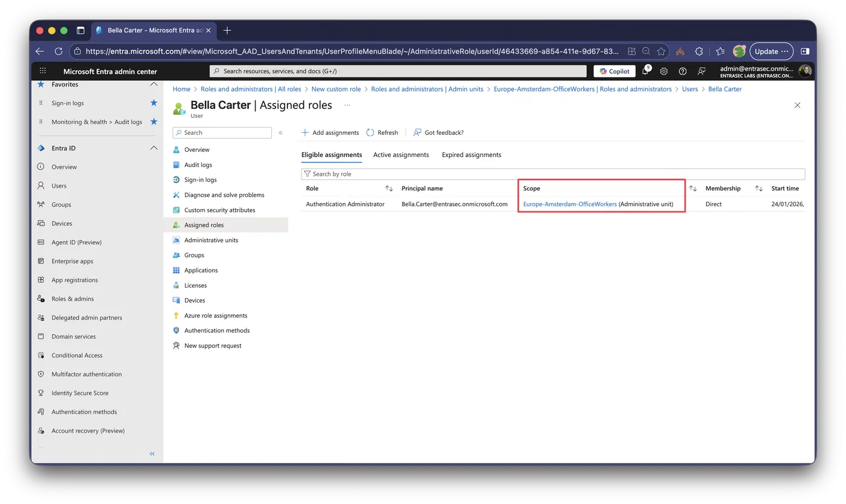Open Devices in Entra ID navigation
Image resolution: width=846 pixels, height=504 pixels.
point(62,223)
